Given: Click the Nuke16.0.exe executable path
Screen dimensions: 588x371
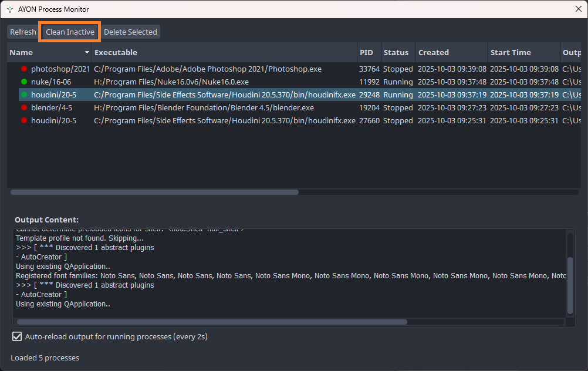Looking at the screenshot, I should click(x=171, y=82).
